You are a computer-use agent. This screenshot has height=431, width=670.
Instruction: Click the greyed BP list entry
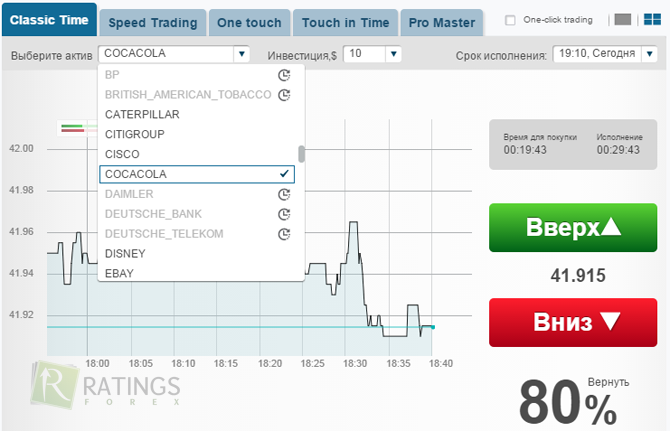click(197, 75)
